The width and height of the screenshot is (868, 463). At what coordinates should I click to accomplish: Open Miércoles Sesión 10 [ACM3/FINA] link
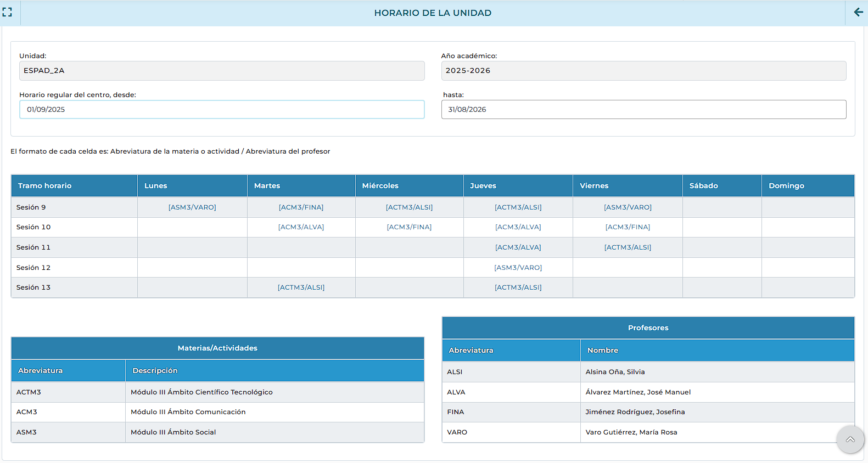(x=409, y=227)
